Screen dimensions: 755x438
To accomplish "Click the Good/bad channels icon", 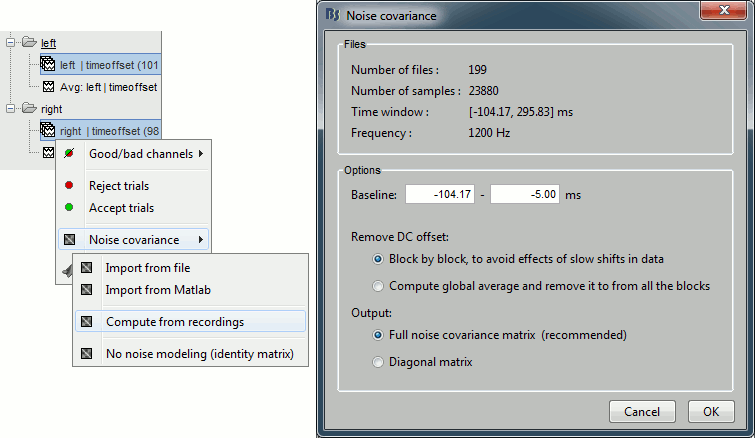I will coord(68,154).
